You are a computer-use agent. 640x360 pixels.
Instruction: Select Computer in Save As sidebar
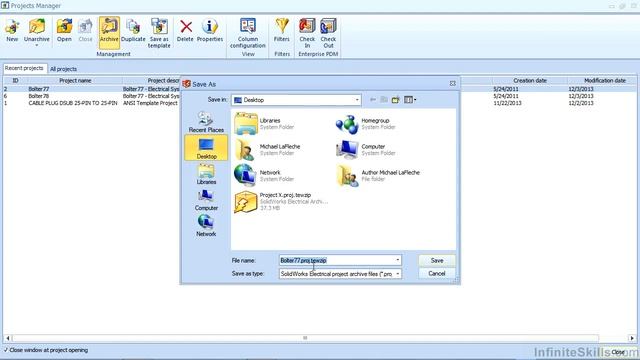(x=206, y=200)
